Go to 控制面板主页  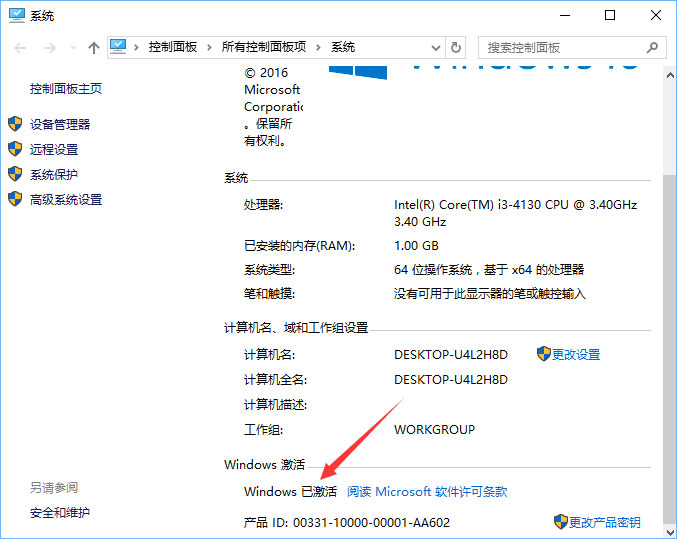point(66,88)
